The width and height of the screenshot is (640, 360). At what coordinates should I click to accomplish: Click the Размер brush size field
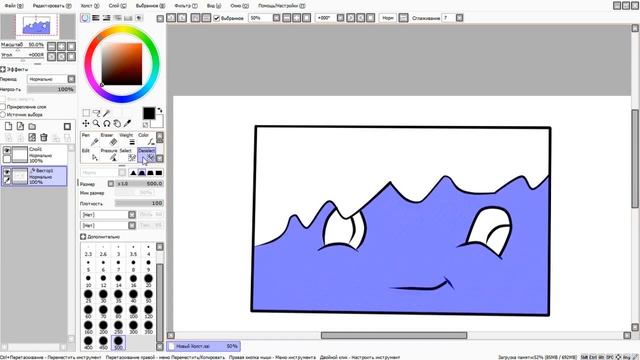[139, 184]
